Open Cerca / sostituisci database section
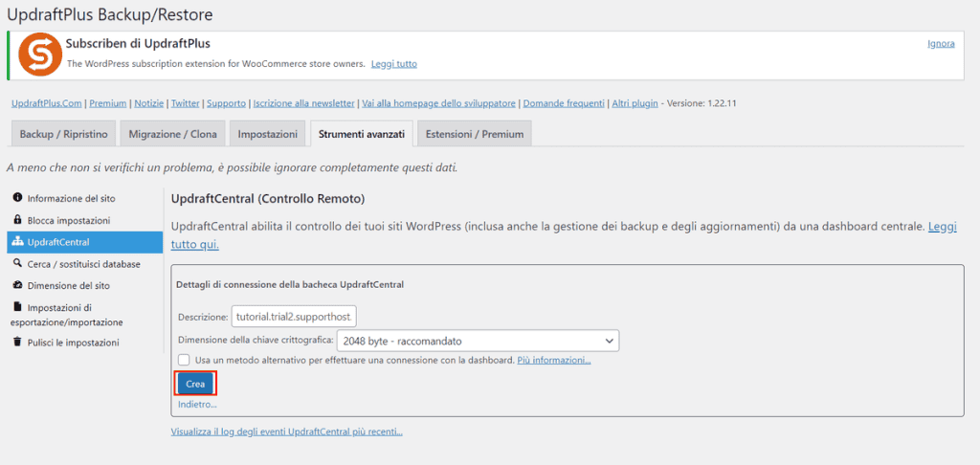 tap(85, 264)
